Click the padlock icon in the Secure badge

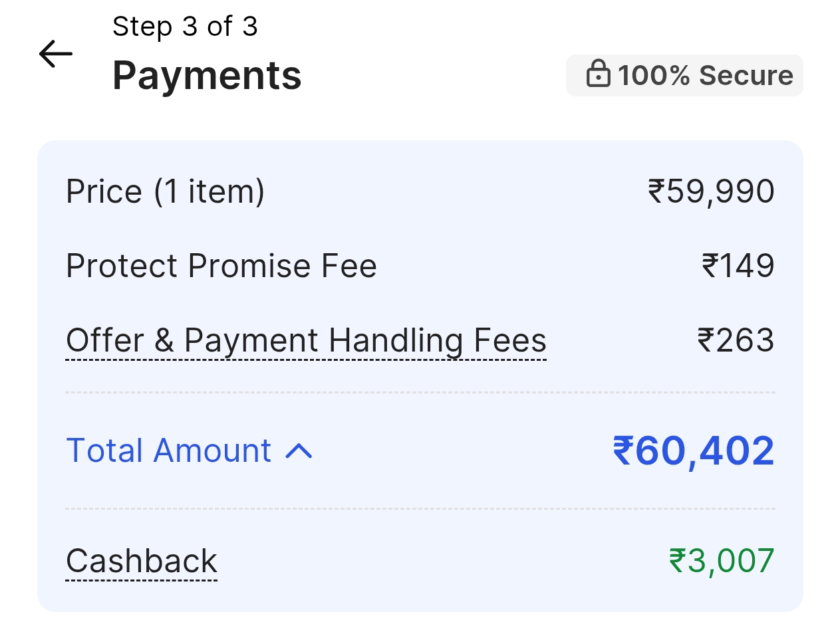598,74
